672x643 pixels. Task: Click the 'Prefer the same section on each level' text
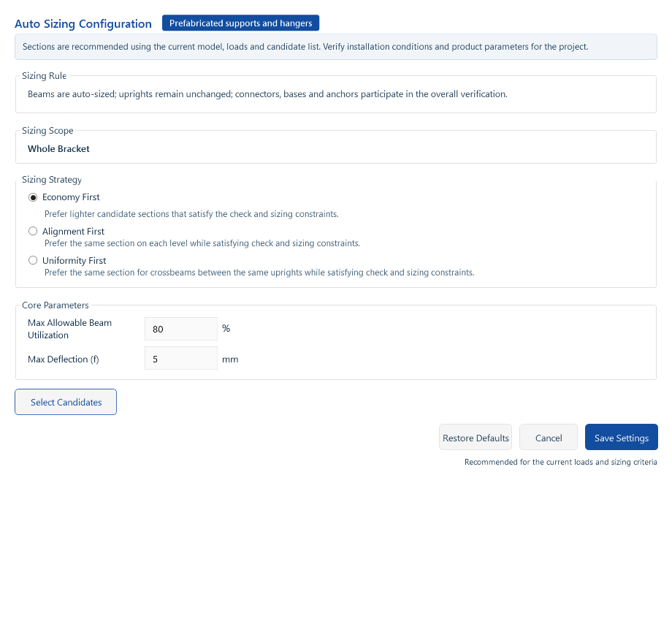pos(202,243)
